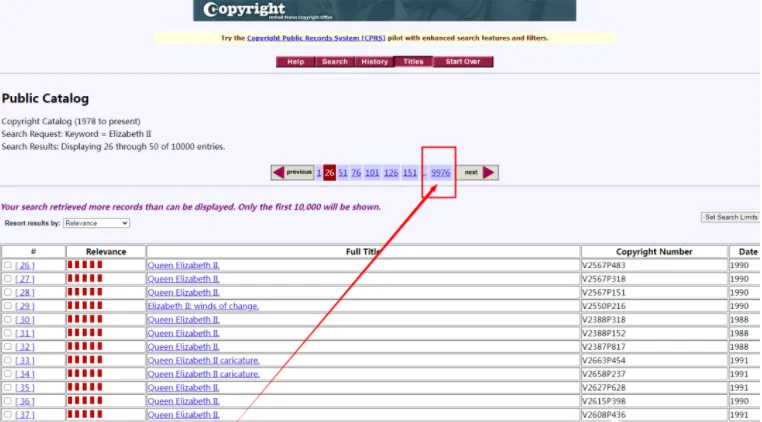Go to results page starting at 51
The height and width of the screenshot is (422, 762).
pyautogui.click(x=343, y=173)
